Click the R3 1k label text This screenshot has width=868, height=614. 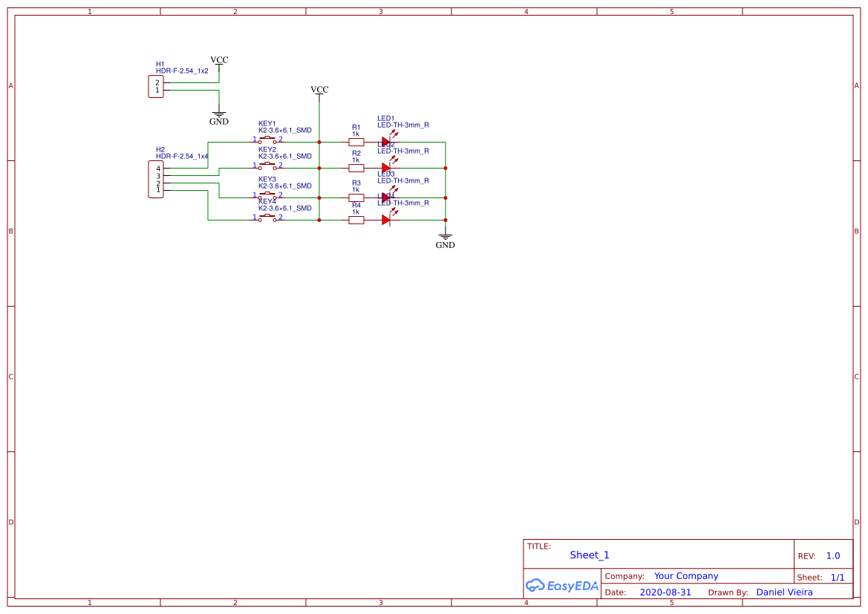click(x=356, y=186)
